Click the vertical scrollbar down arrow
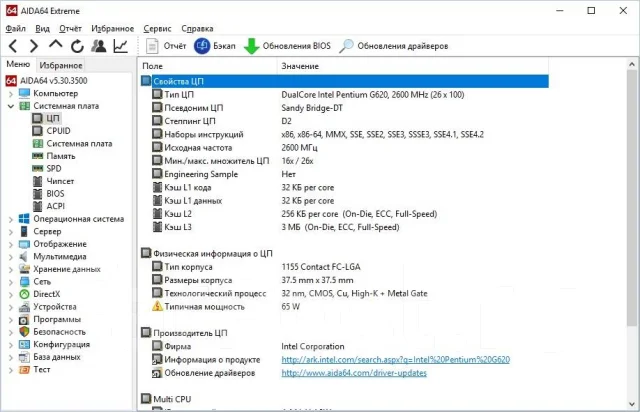Screen dimensions: 640x412 (632, 404)
